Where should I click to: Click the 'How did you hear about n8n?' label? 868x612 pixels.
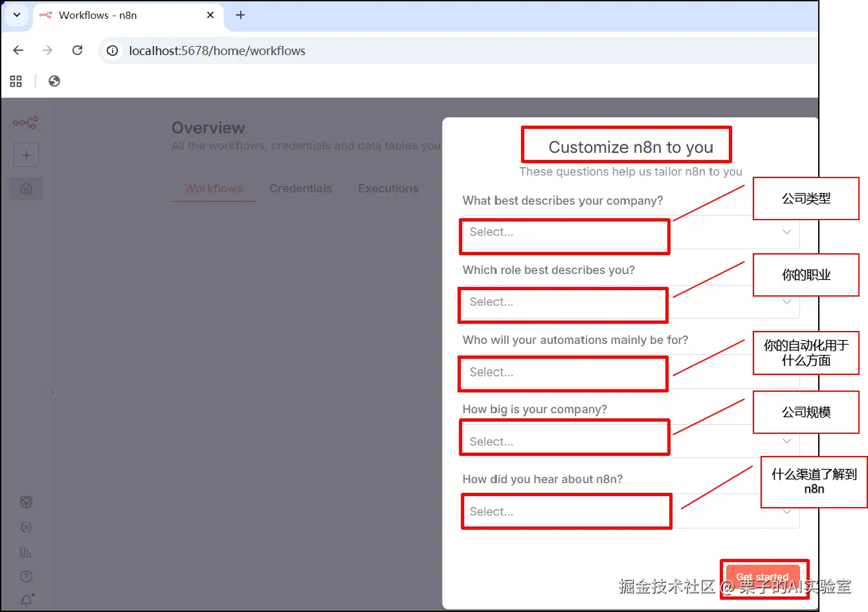click(x=542, y=479)
